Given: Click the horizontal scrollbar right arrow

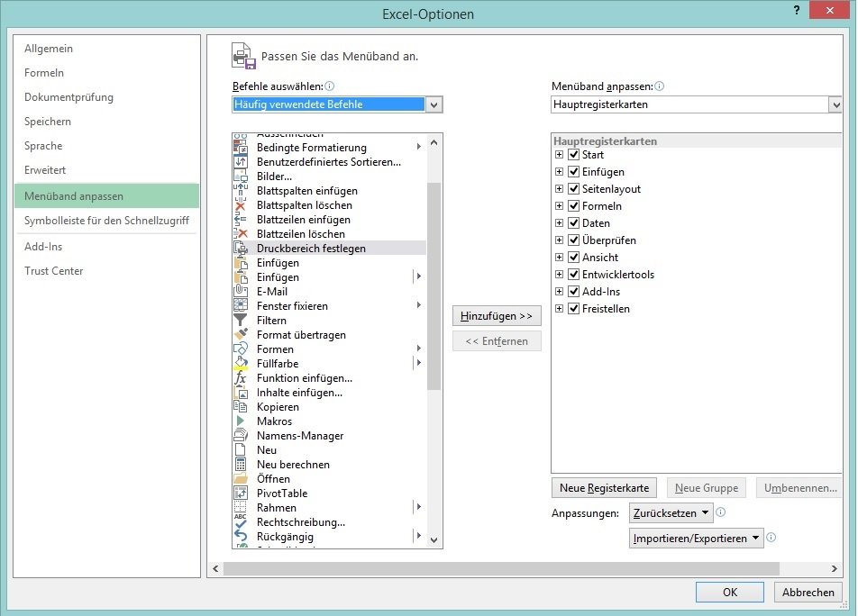Looking at the screenshot, I should pyautogui.click(x=834, y=568).
